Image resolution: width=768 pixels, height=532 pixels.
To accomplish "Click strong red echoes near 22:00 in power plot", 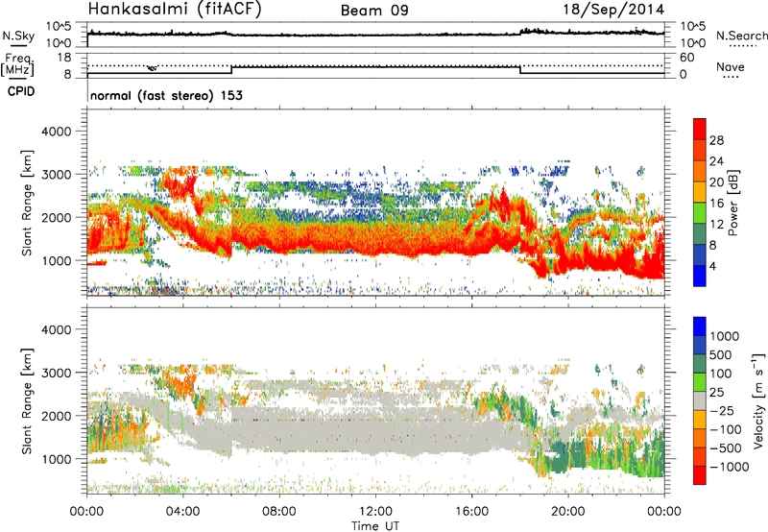I will coord(615,261).
